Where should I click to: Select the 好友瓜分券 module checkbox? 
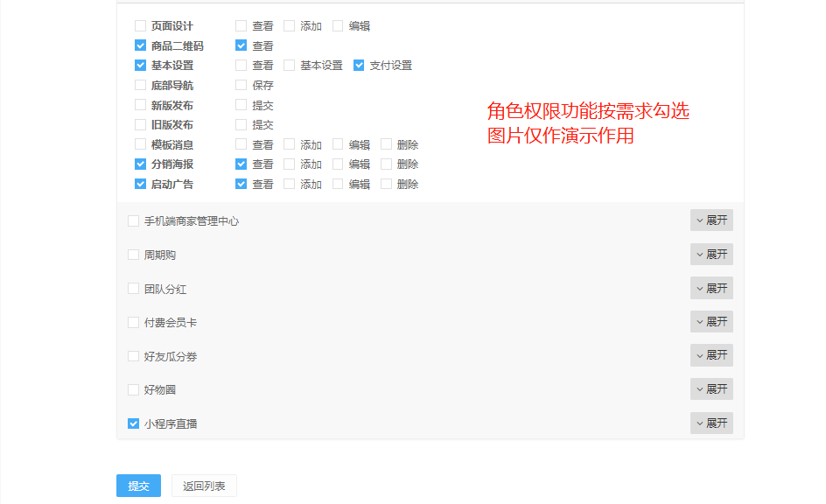click(x=133, y=356)
